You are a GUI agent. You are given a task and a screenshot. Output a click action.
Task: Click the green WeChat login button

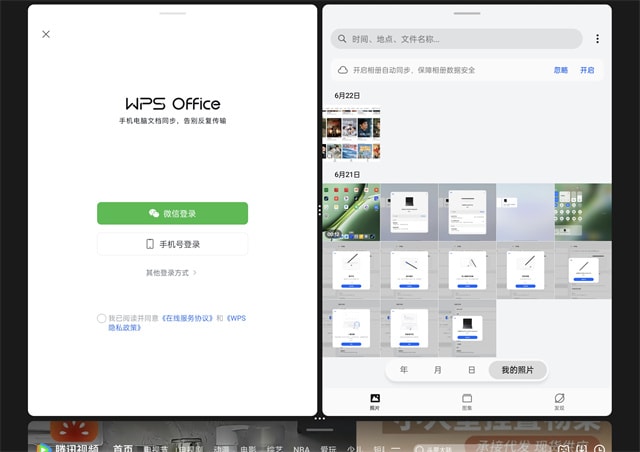point(172,213)
